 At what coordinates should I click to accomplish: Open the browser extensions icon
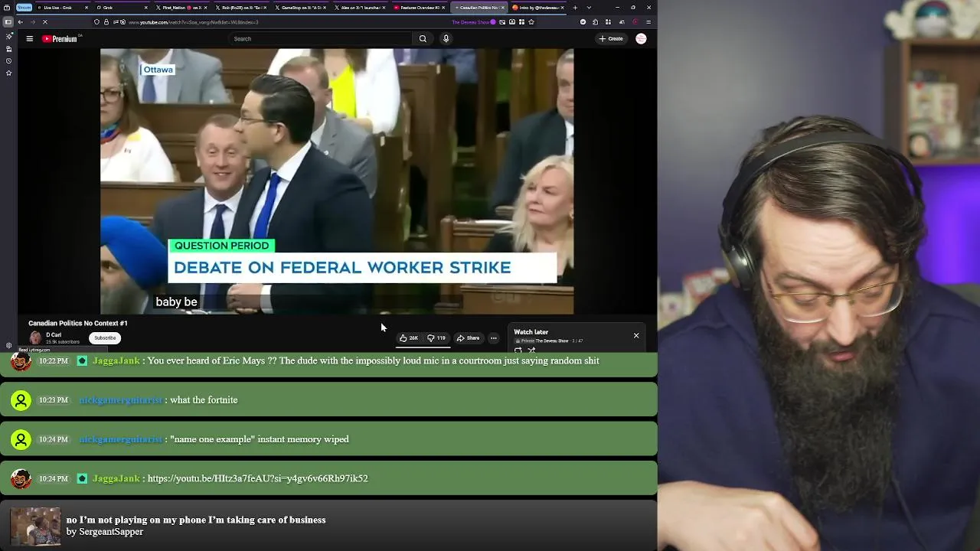(596, 22)
